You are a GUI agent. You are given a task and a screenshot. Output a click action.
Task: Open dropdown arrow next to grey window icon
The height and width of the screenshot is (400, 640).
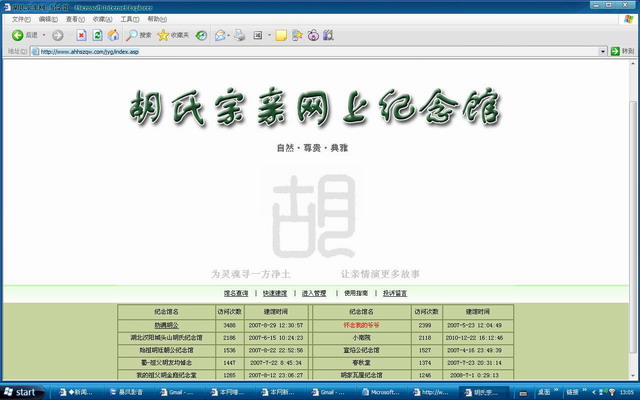(x=269, y=36)
